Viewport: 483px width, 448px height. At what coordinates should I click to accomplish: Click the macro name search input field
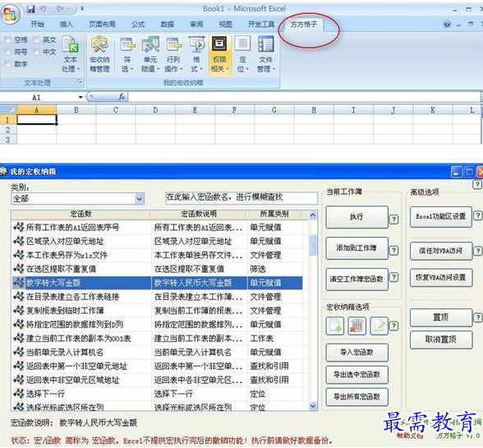tap(241, 197)
